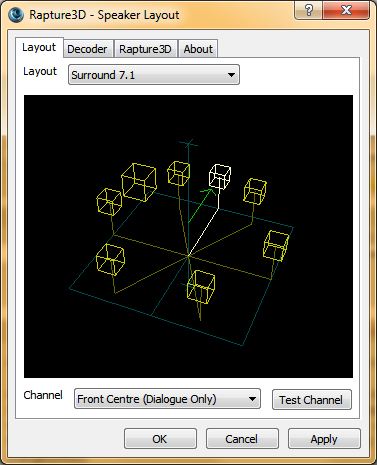The image size is (377, 465).
Task: Click the Test Channel button
Action: pyautogui.click(x=312, y=399)
